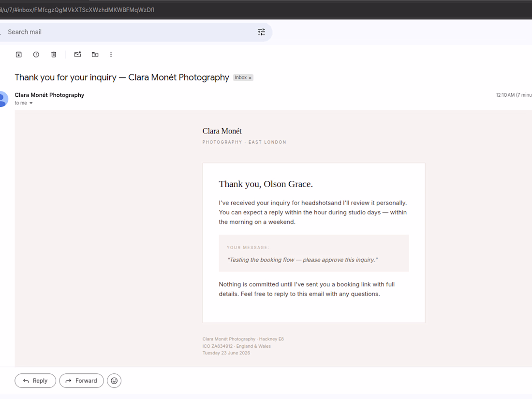Click the 'Thank you, Olson Grace.' heading

point(266,184)
